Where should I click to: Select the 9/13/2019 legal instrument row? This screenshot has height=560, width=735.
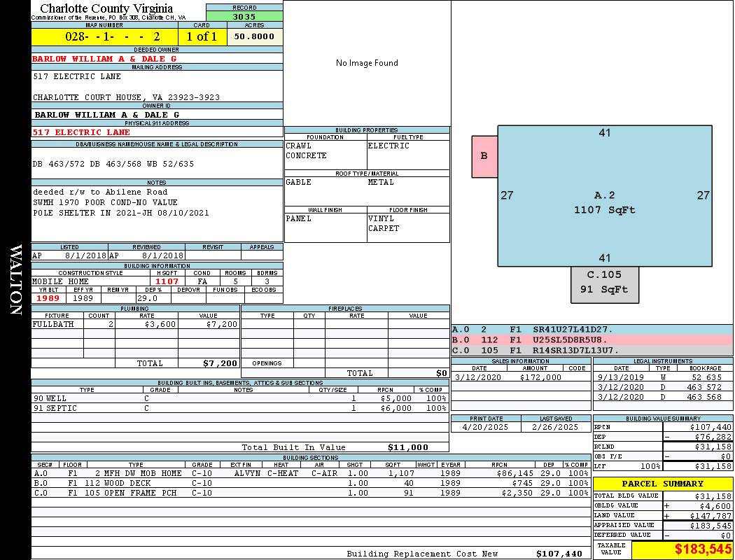tap(662, 377)
